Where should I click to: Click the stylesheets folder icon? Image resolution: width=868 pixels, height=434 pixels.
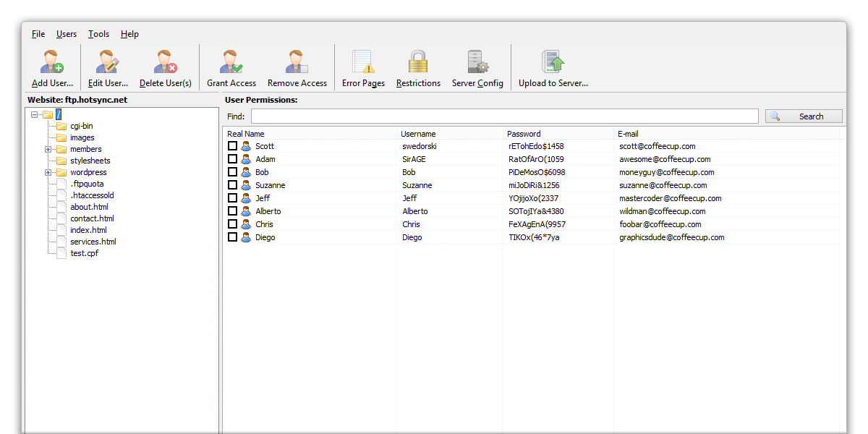[x=61, y=161]
